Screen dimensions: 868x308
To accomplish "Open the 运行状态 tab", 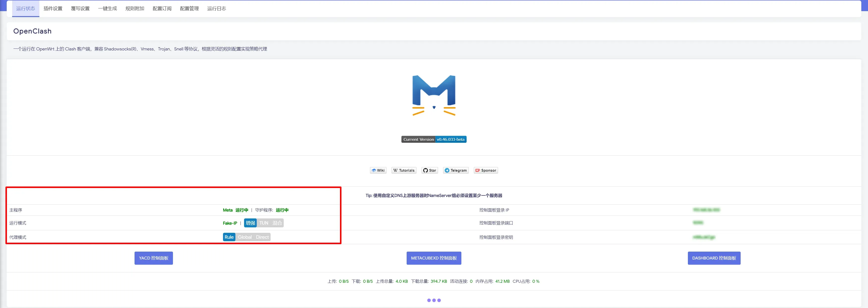I will click(26, 8).
